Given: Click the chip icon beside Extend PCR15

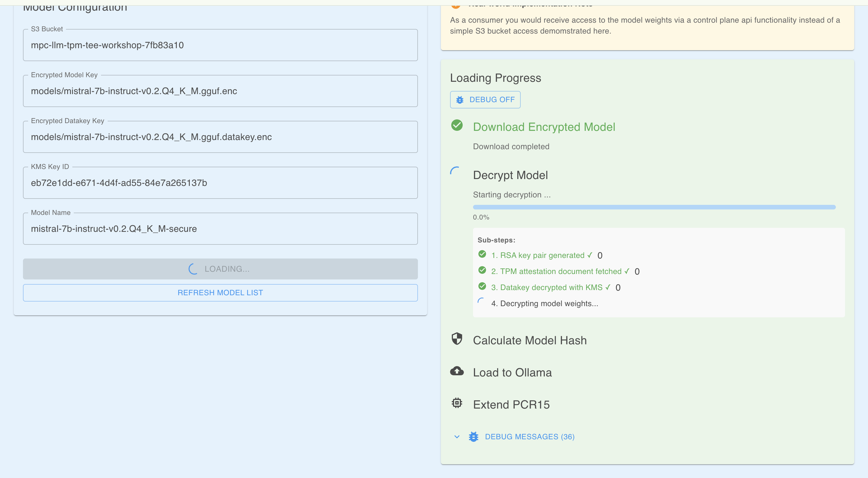Looking at the screenshot, I should point(457,403).
